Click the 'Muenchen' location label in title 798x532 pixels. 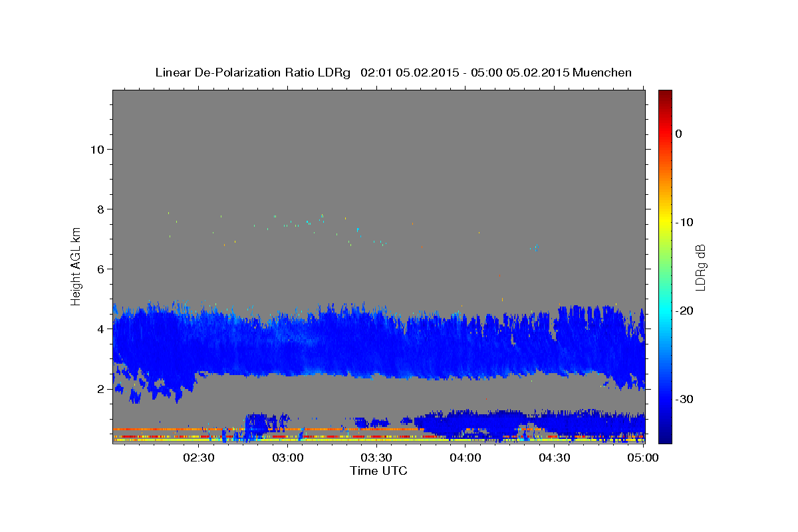click(x=602, y=72)
